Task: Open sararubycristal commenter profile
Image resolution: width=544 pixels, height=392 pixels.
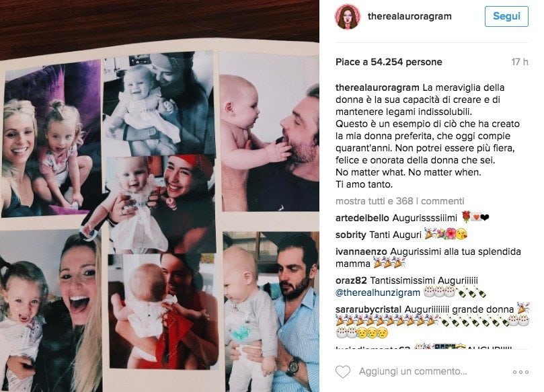Action: click(368, 309)
